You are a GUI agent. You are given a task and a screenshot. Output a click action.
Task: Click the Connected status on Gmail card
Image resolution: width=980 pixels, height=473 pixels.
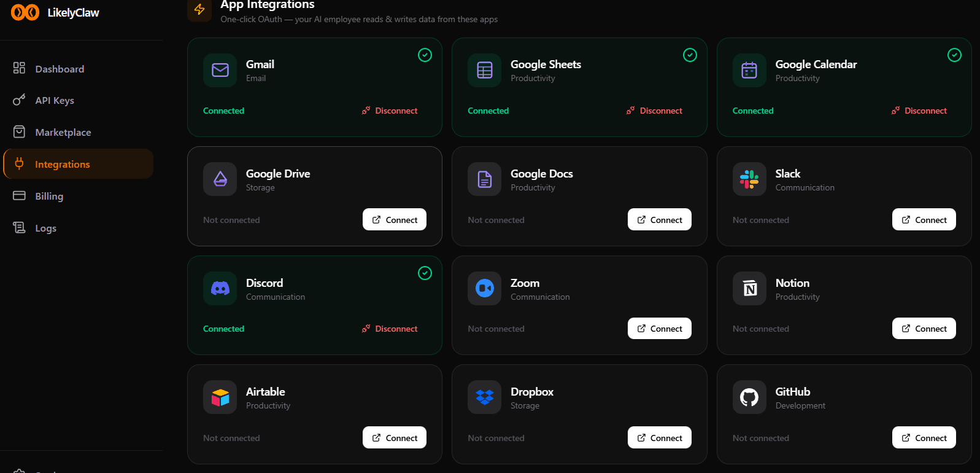click(x=223, y=111)
